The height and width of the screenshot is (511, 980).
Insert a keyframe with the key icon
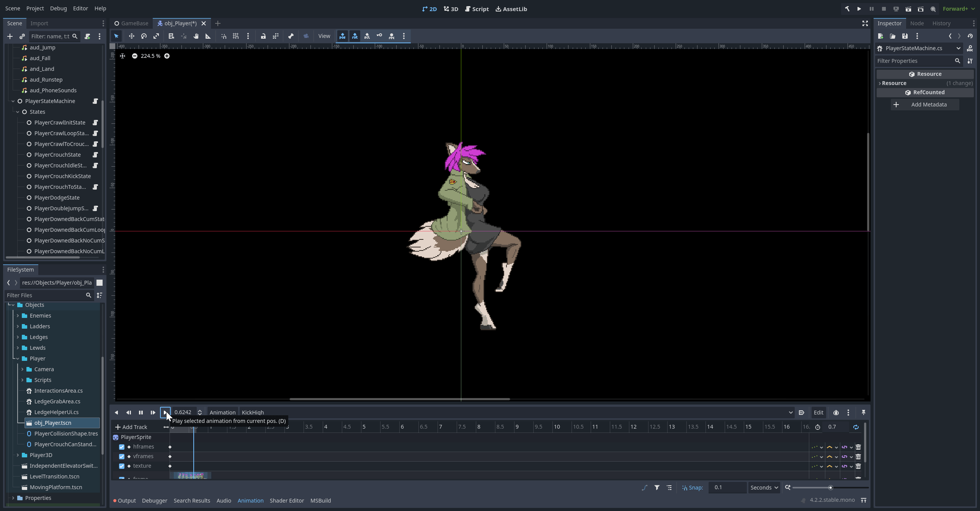point(379,36)
